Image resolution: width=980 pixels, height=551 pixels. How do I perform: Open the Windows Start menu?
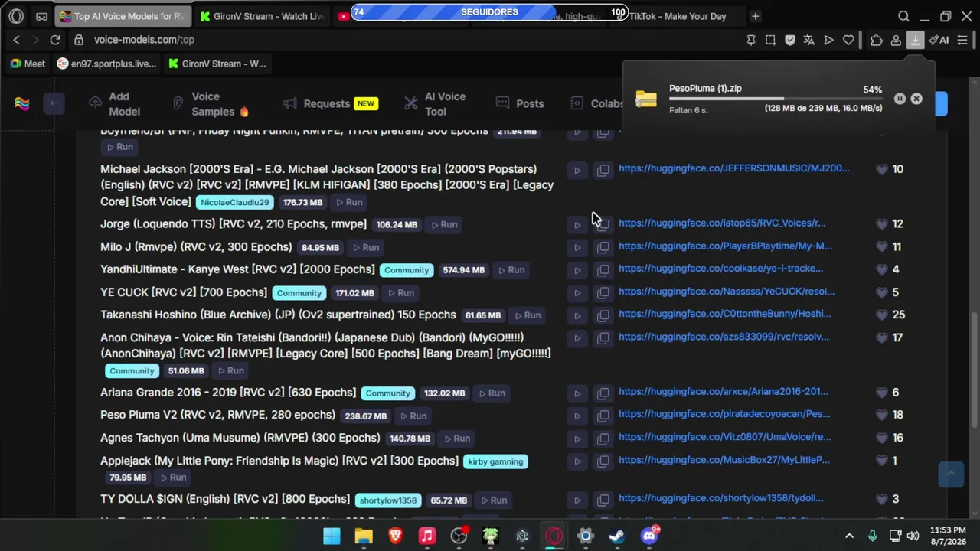pyautogui.click(x=332, y=536)
